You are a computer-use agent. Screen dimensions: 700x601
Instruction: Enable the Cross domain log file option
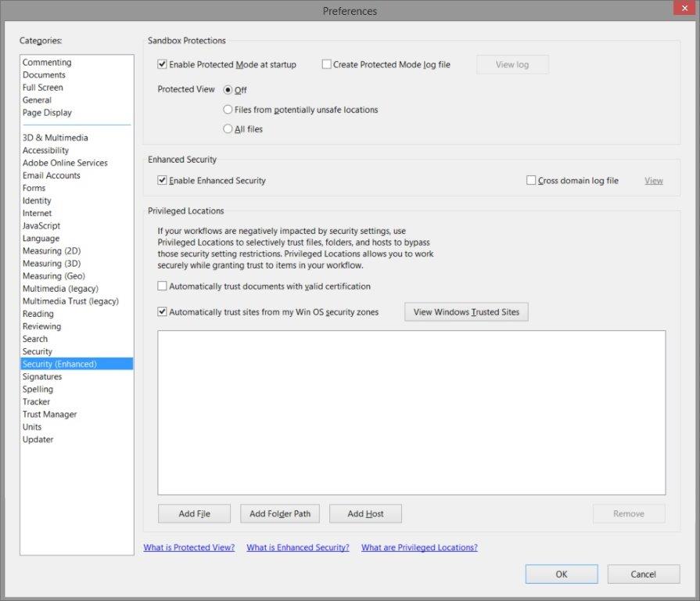coord(529,180)
